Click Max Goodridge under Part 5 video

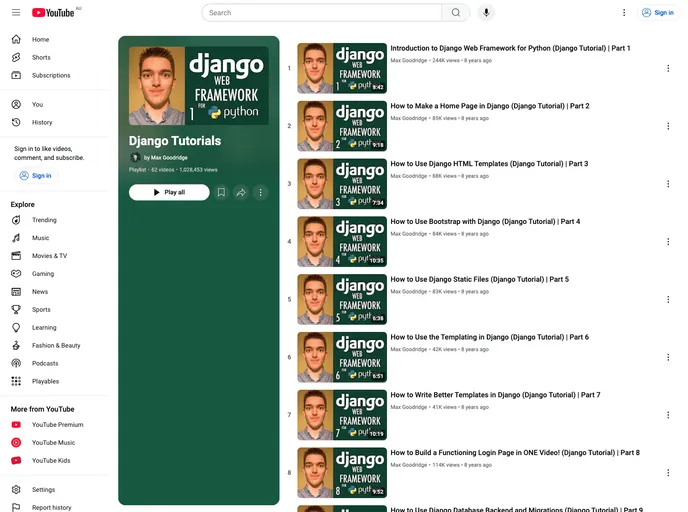pos(408,292)
